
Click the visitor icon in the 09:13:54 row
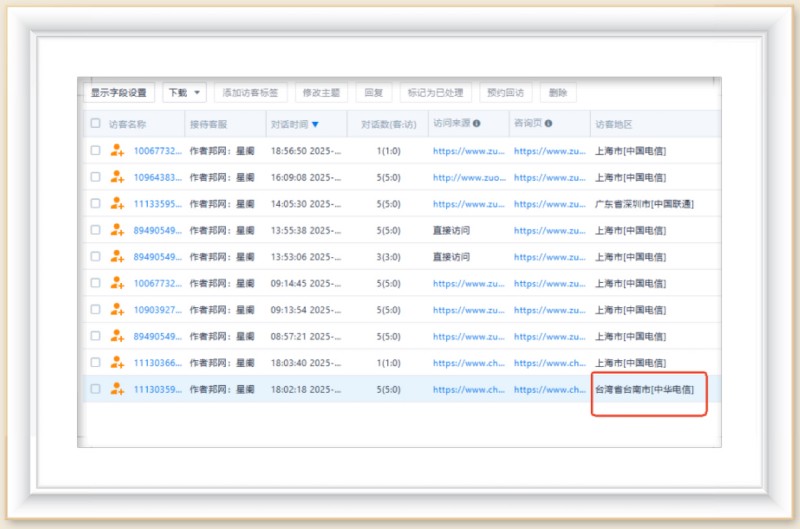click(x=117, y=310)
